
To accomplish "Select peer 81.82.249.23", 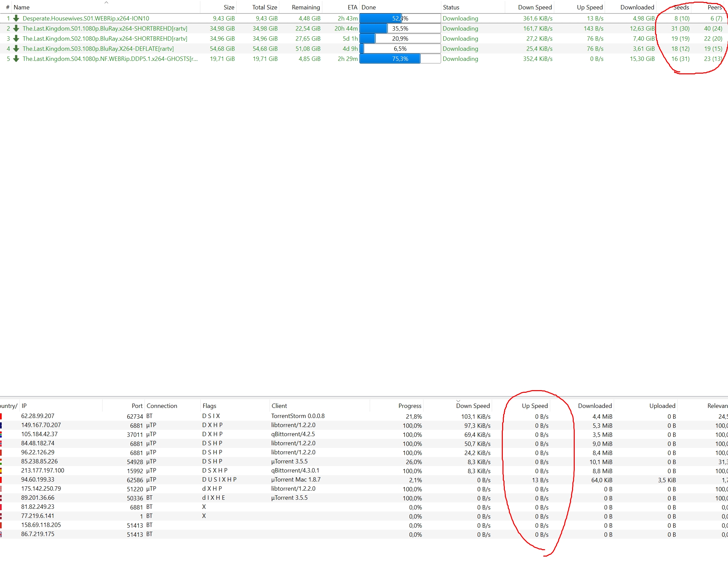I will [x=364, y=507].
